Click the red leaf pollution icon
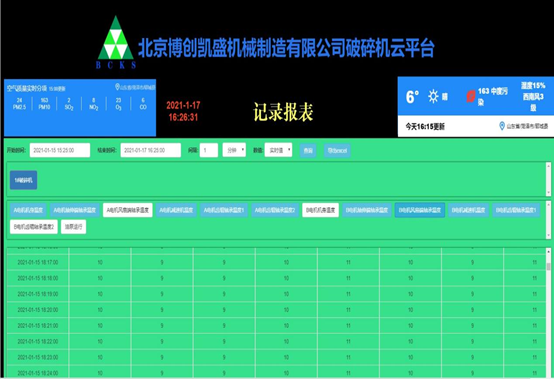The image size is (554, 379). point(471,96)
